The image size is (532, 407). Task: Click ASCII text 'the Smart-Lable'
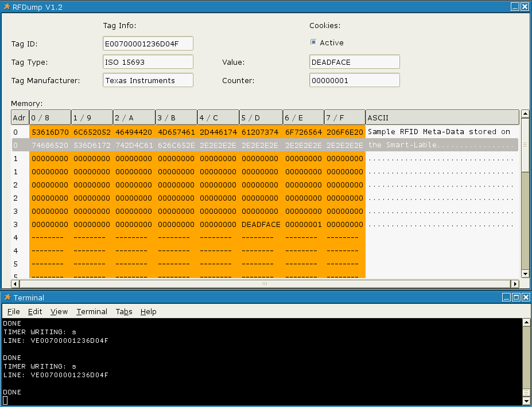pos(402,144)
